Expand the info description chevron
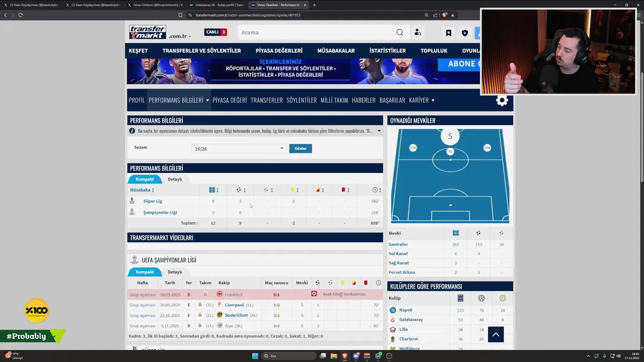This screenshot has width=644, height=362. tap(379, 131)
